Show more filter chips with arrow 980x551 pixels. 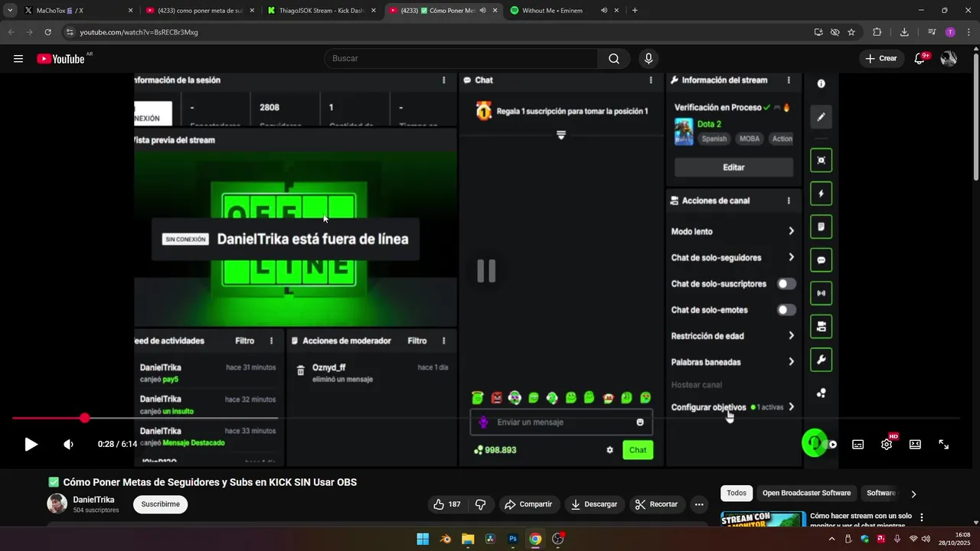coord(913,494)
